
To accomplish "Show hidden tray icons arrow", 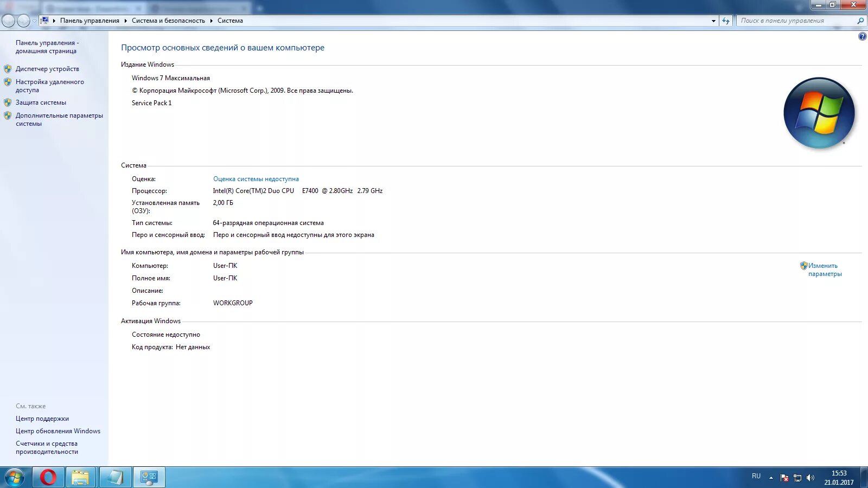I will [771, 478].
